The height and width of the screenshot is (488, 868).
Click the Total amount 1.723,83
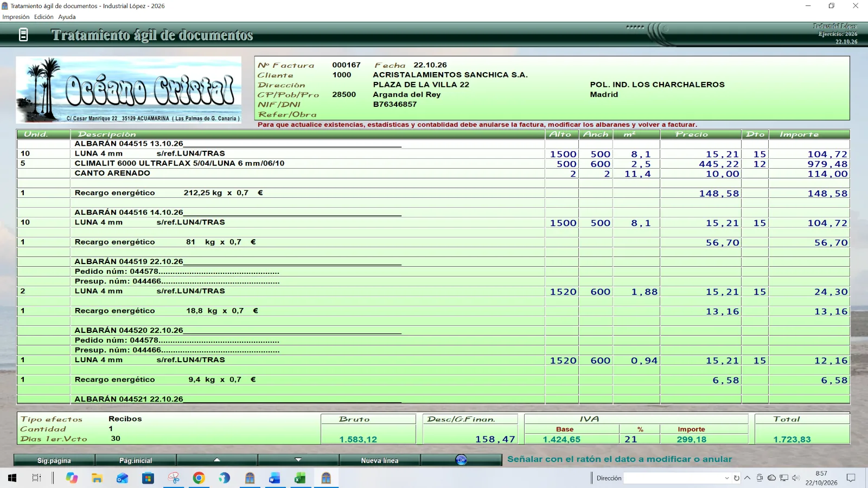pyautogui.click(x=792, y=439)
